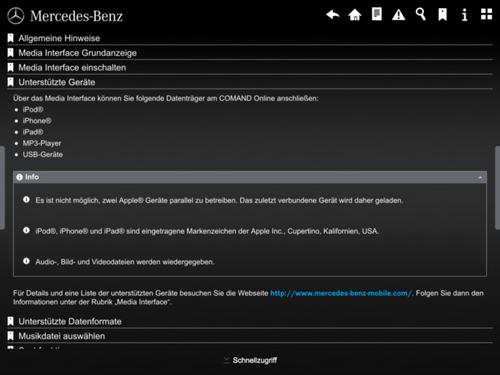
Task: Select the 'iPad®' list item
Action: (33, 132)
